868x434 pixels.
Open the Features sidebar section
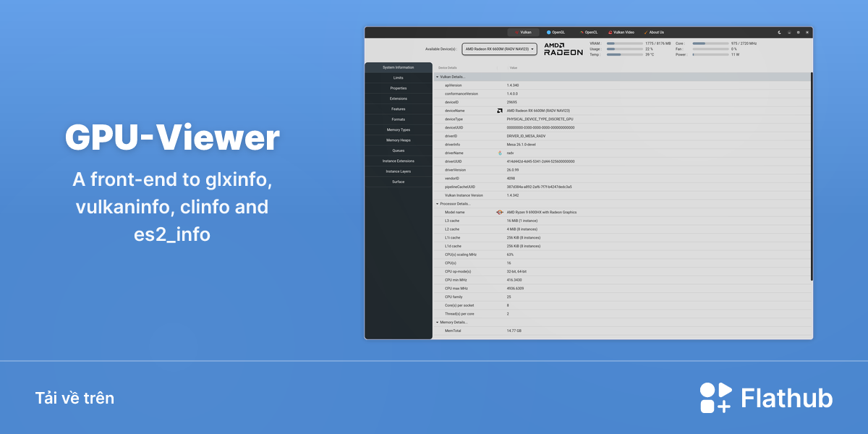399,109
